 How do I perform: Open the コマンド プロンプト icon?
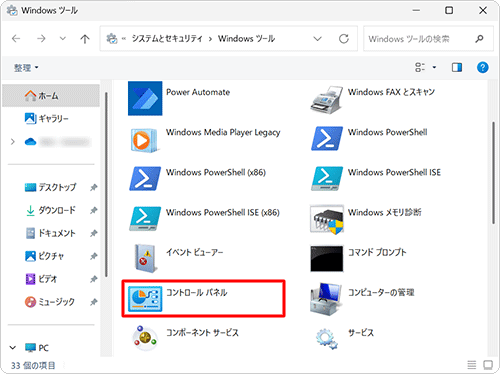327,259
